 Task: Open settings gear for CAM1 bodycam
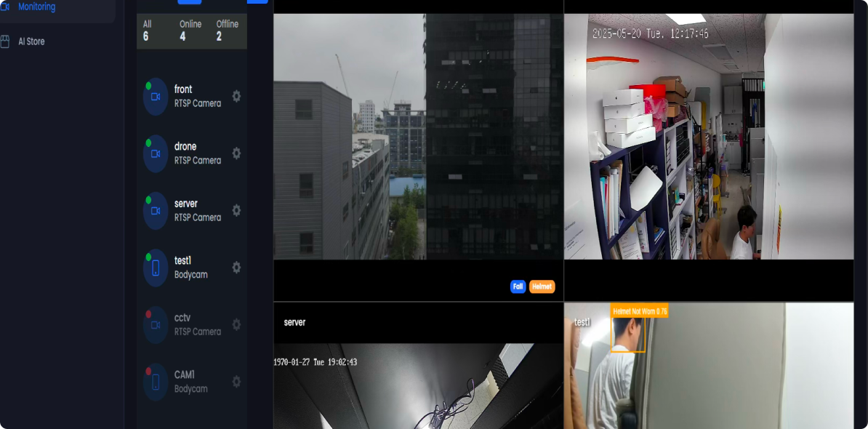[x=236, y=382]
